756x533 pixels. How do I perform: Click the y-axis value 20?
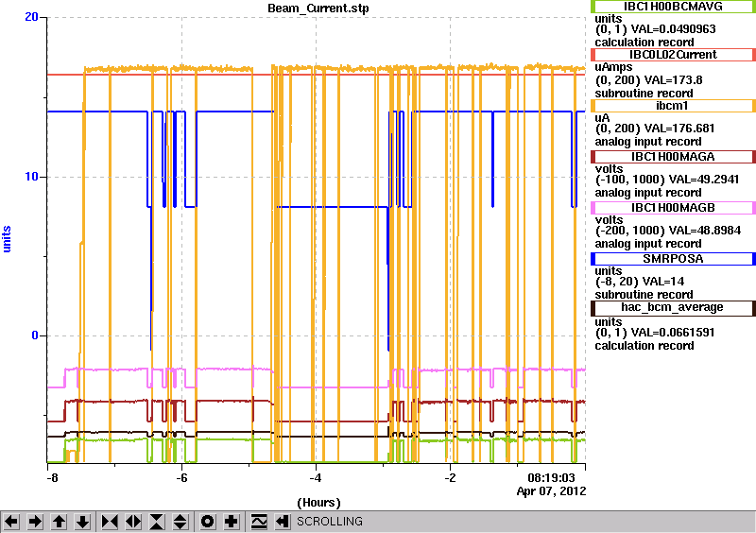click(x=31, y=17)
